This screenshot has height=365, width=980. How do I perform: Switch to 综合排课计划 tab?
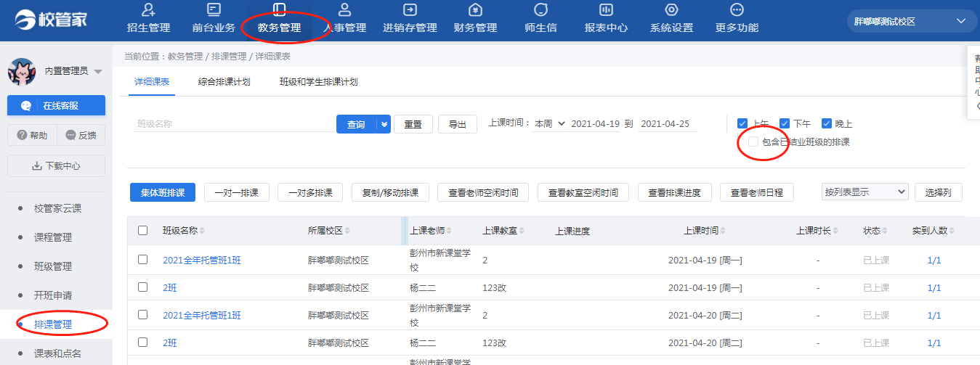pos(224,82)
